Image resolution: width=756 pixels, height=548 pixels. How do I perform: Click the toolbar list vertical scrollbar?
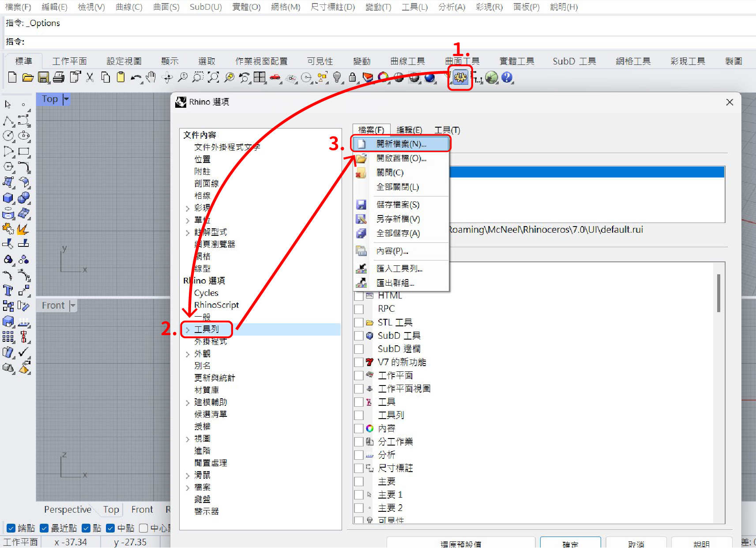coord(718,293)
